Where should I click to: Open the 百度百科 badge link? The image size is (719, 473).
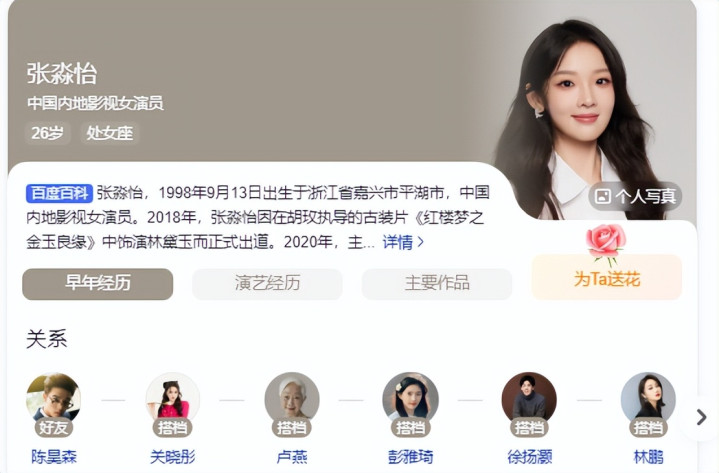pyautogui.click(x=59, y=193)
